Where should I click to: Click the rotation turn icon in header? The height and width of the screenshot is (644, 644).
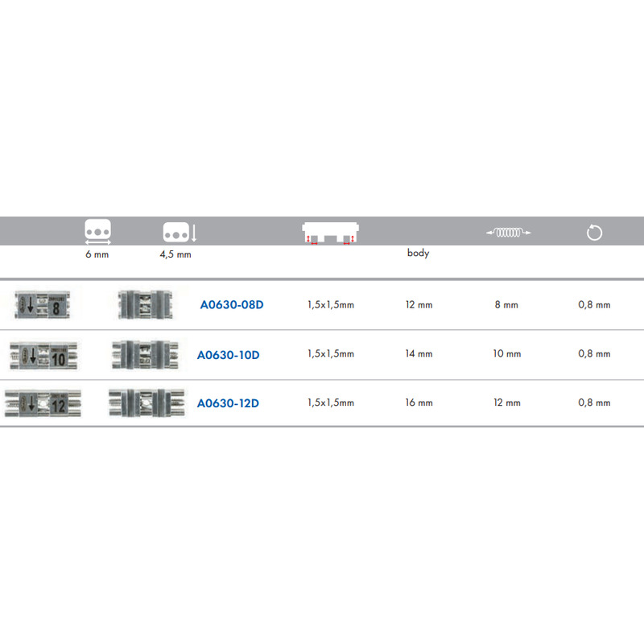[594, 233]
